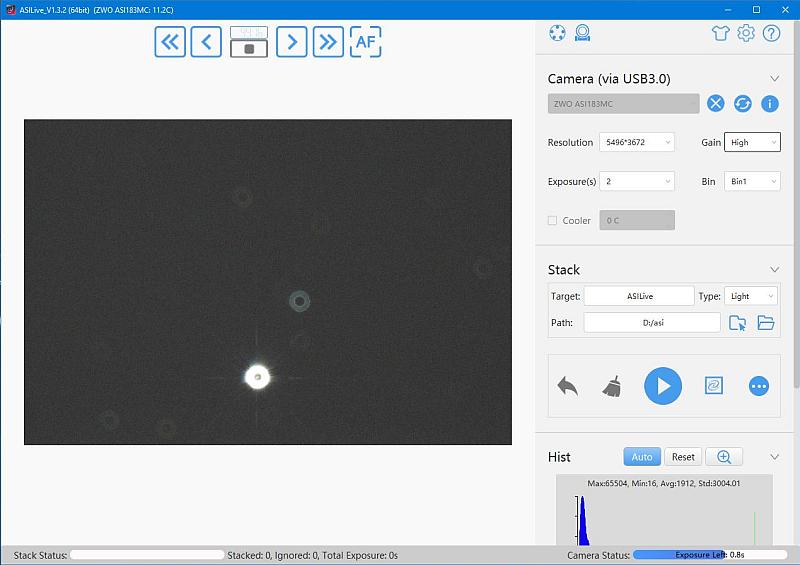The height and width of the screenshot is (565, 800).
Task: Collapse the Stack panel chevron
Action: pos(774,269)
